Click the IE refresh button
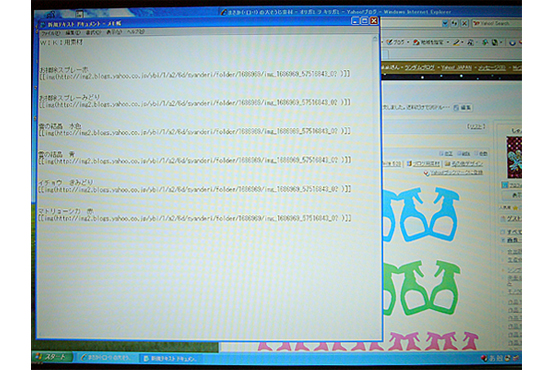 [x=455, y=24]
